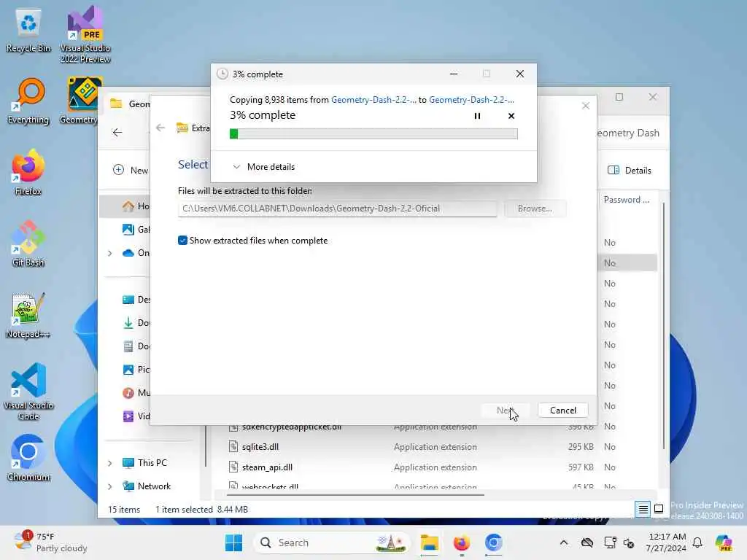Open the clock and date flyout
The image size is (747, 560).
(x=666, y=542)
